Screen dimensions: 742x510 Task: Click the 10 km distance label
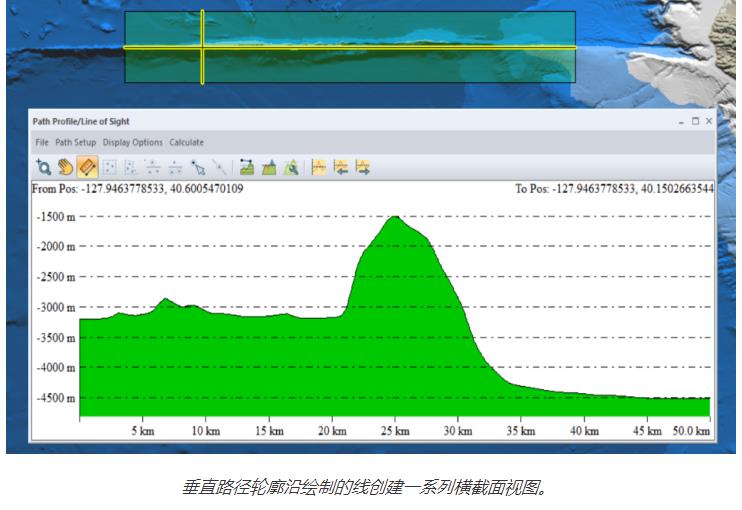(206, 431)
